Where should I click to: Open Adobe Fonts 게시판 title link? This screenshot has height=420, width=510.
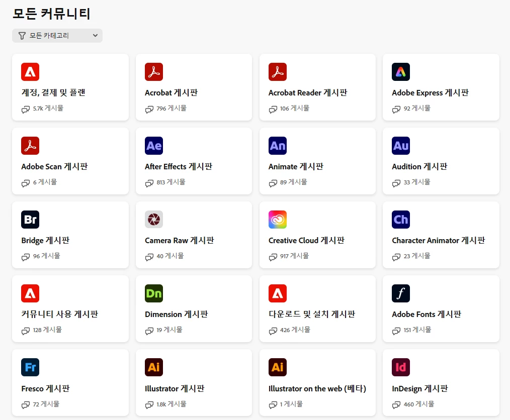click(427, 314)
